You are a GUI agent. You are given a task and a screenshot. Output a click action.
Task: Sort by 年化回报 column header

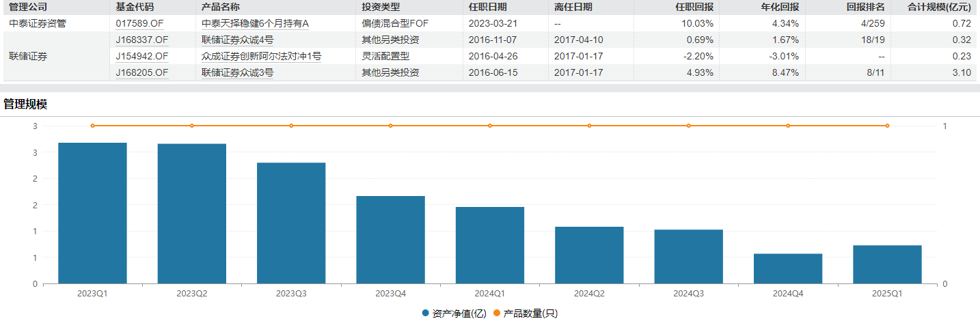[x=780, y=7]
